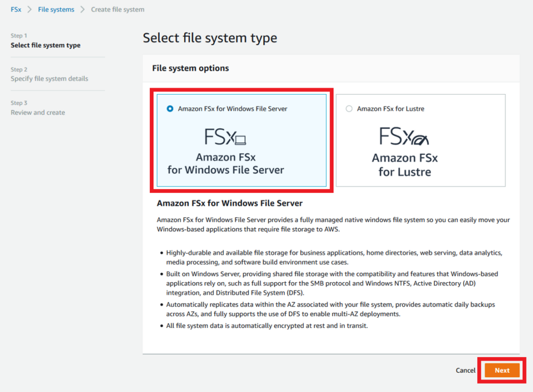Go to Step 2 Specify file system details
This screenshot has height=392, width=533.
49,78
